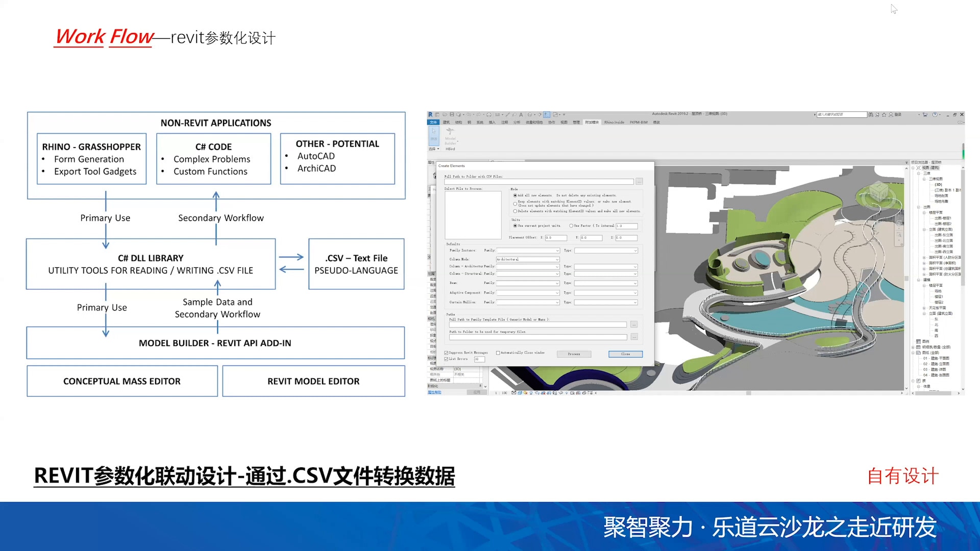Click browse button for temporary files folder
The height and width of the screenshot is (551, 980).
(x=634, y=337)
